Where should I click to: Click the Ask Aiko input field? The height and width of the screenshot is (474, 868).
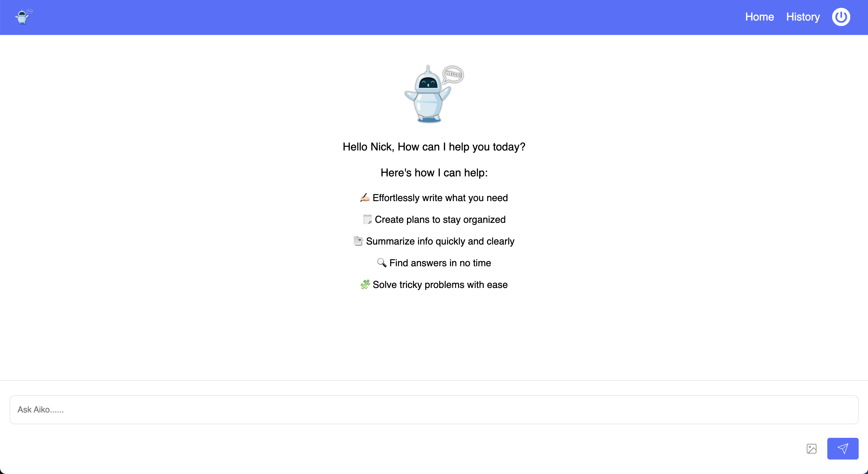[x=434, y=409]
